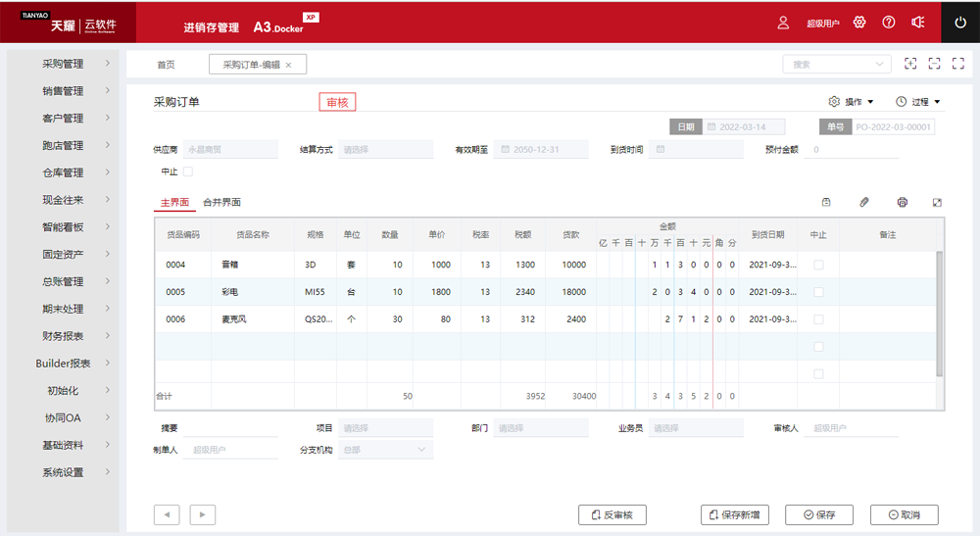The image size is (980, 536).
Task: Open the 过程 dropdown menu
Action: pos(917,102)
